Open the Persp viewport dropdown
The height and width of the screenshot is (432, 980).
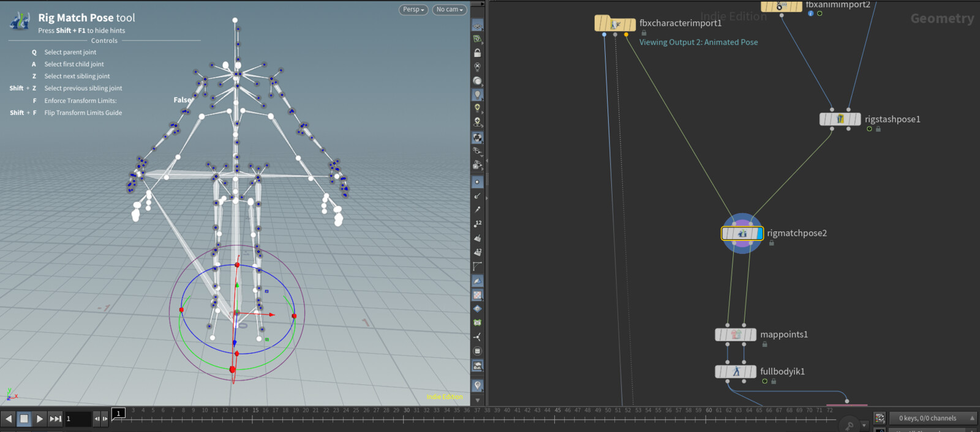[x=413, y=9]
